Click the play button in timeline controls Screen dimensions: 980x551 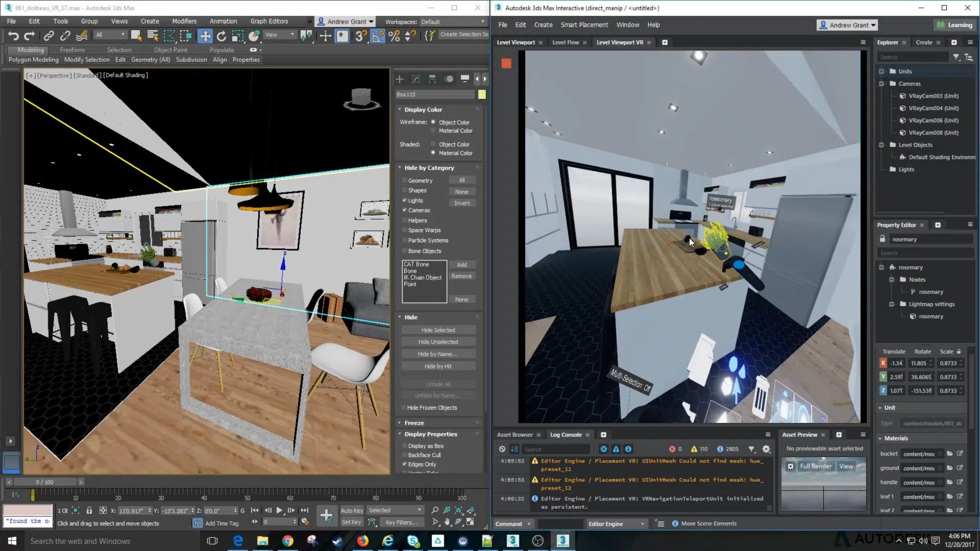pyautogui.click(x=279, y=511)
